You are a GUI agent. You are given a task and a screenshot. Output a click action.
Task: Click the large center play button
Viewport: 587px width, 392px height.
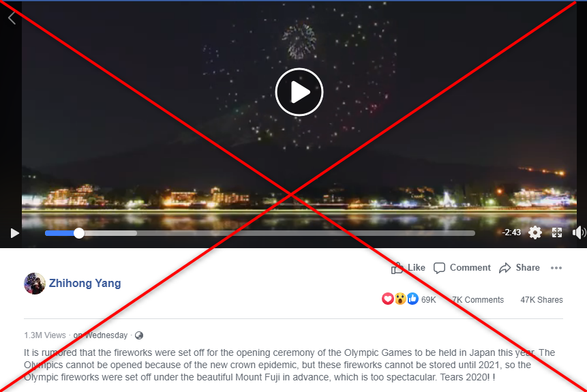(299, 92)
